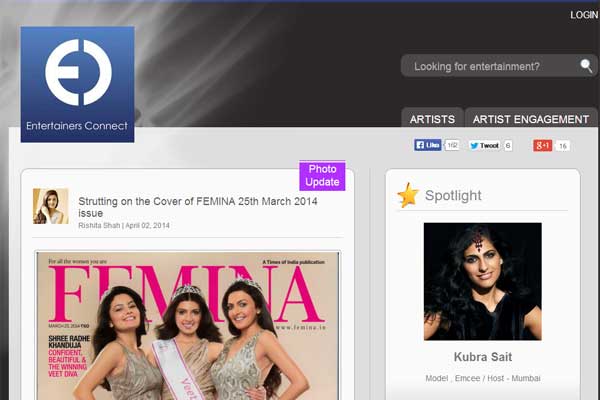Image resolution: width=600 pixels, height=400 pixels.
Task: Click the Spotlight star icon
Action: [x=408, y=195]
